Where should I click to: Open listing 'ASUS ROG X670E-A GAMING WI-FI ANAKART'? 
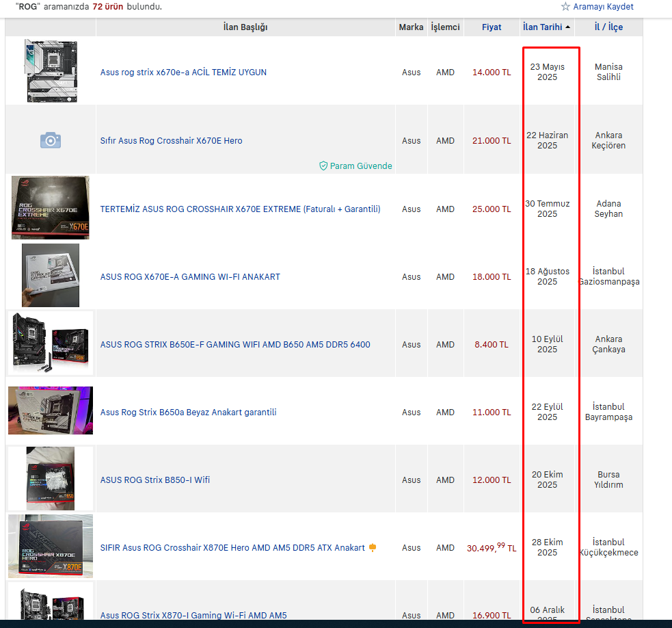[190, 276]
